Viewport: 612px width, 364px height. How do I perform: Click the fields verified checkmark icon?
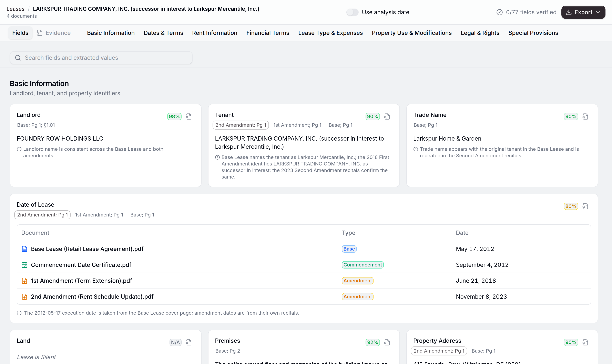click(499, 12)
